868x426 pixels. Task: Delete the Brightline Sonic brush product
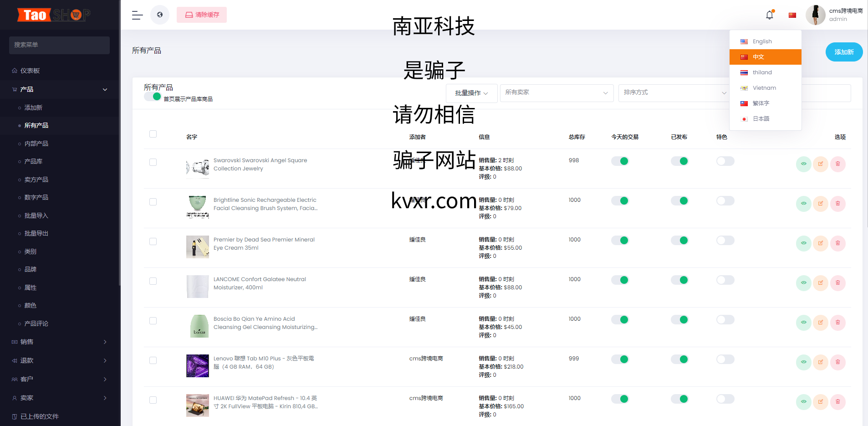[838, 204]
